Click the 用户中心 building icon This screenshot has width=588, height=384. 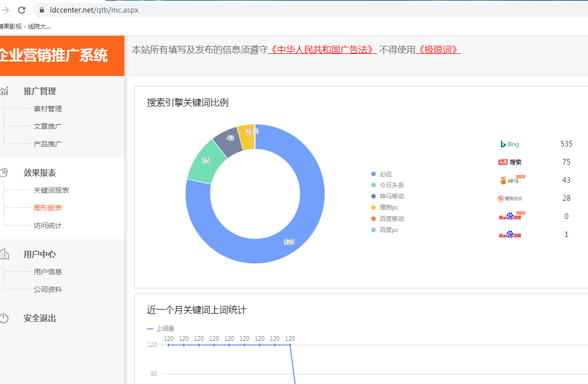[x=4, y=254]
